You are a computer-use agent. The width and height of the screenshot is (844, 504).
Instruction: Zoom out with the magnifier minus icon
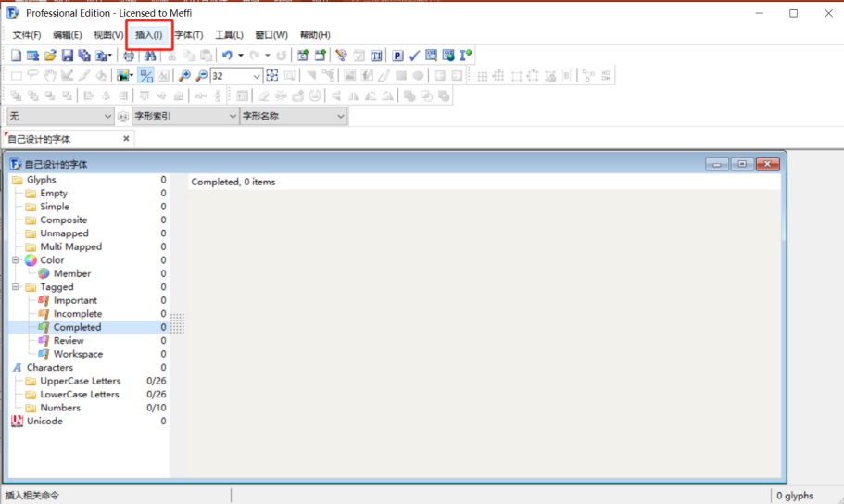[x=201, y=75]
